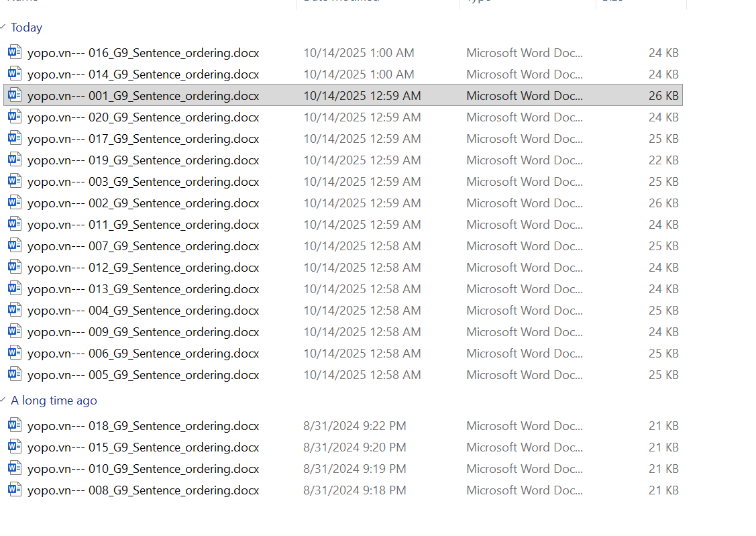This screenshot has width=756, height=536.
Task: Click the file icon next to 003_G9_Sentence_ordering.docx
Action: (15, 181)
